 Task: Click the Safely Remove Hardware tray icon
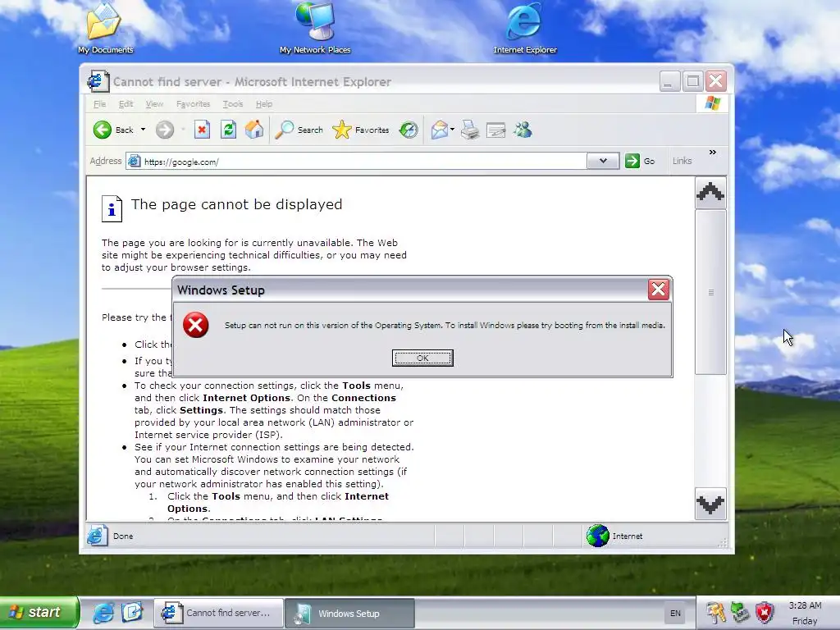pyautogui.click(x=740, y=613)
